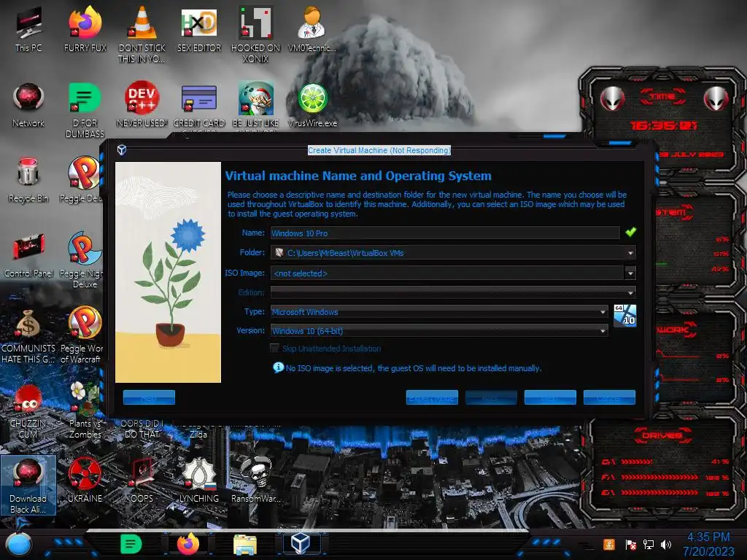Click the VirtualBox cube icon in dialog title
747x560 pixels.
pos(122,150)
